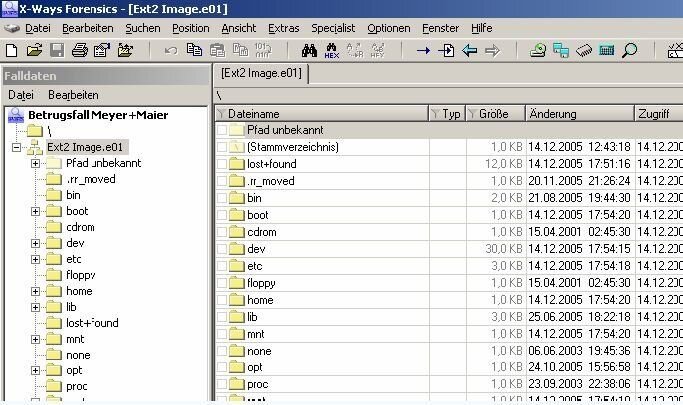The height and width of the screenshot is (405, 683).
Task: Click the Write clipboard icon next to Paste
Action: click(x=240, y=50)
